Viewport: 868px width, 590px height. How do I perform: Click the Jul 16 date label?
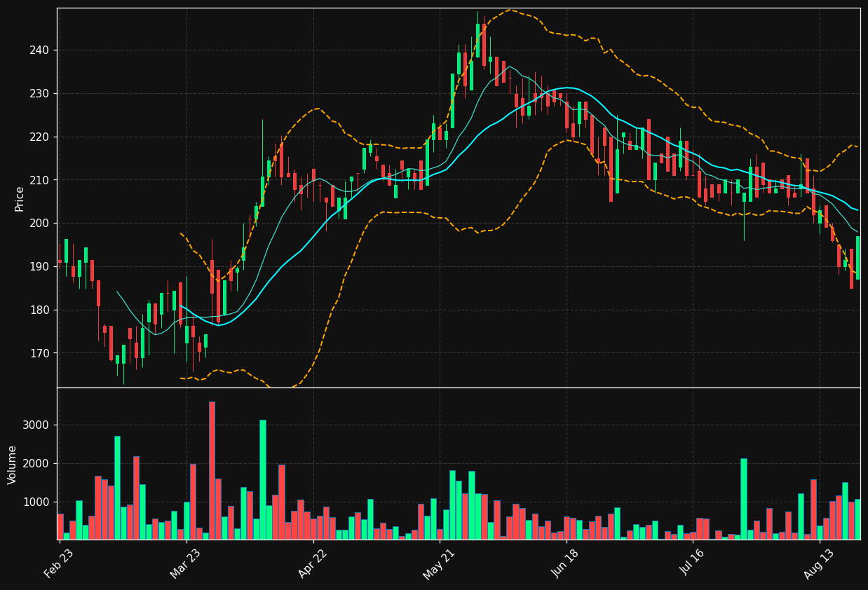point(693,564)
